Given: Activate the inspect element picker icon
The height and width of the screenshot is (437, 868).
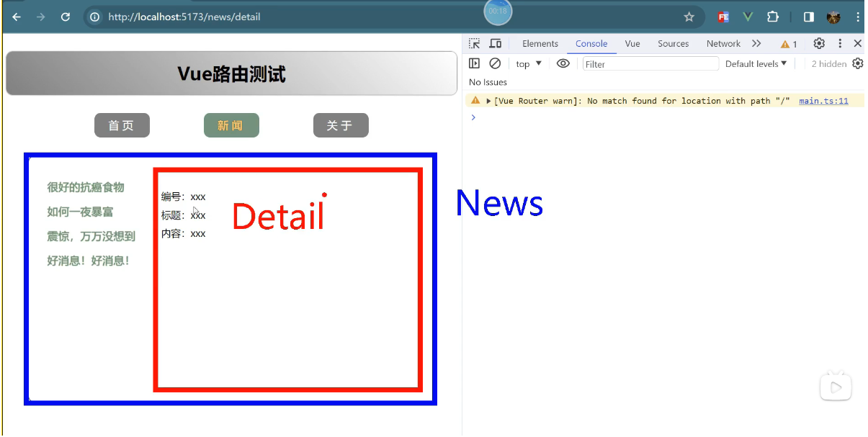Looking at the screenshot, I should [475, 44].
